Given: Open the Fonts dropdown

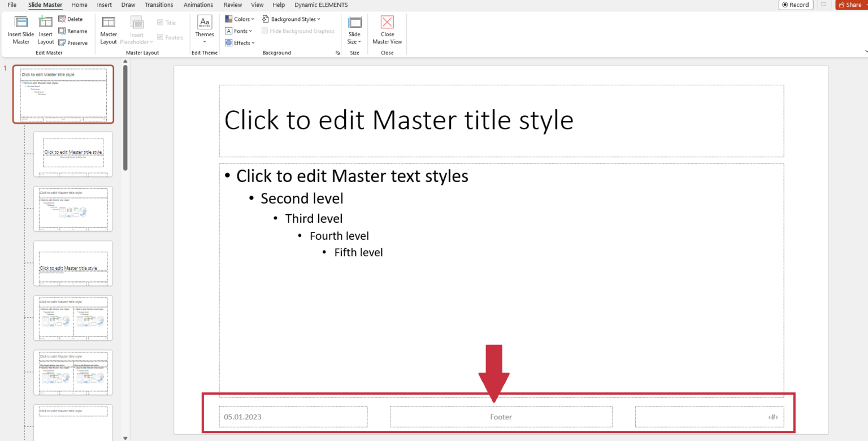Looking at the screenshot, I should point(238,31).
